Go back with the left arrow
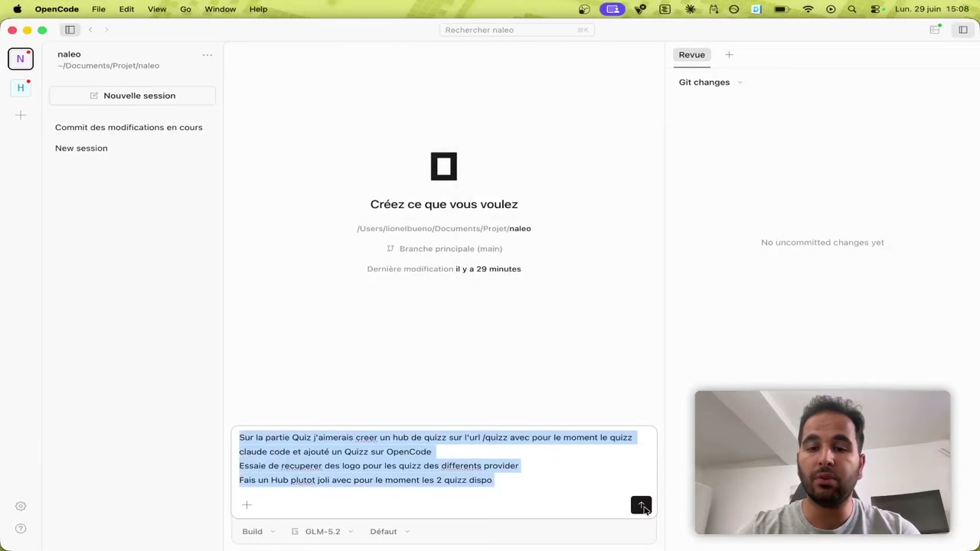The width and height of the screenshot is (980, 551). 90,30
